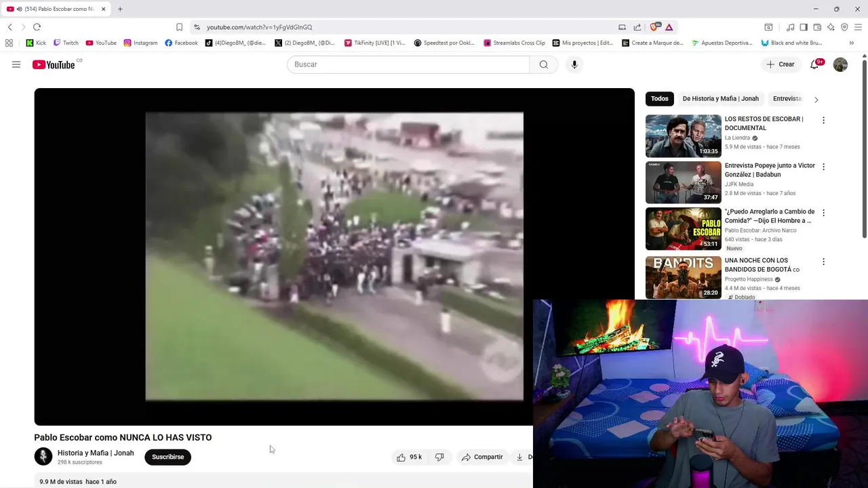Open the TikTok DiegoBM bookmark
The height and width of the screenshot is (488, 868).
[x=236, y=43]
